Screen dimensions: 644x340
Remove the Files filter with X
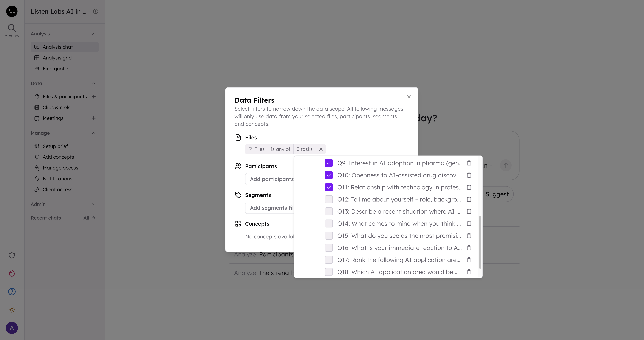tap(321, 149)
